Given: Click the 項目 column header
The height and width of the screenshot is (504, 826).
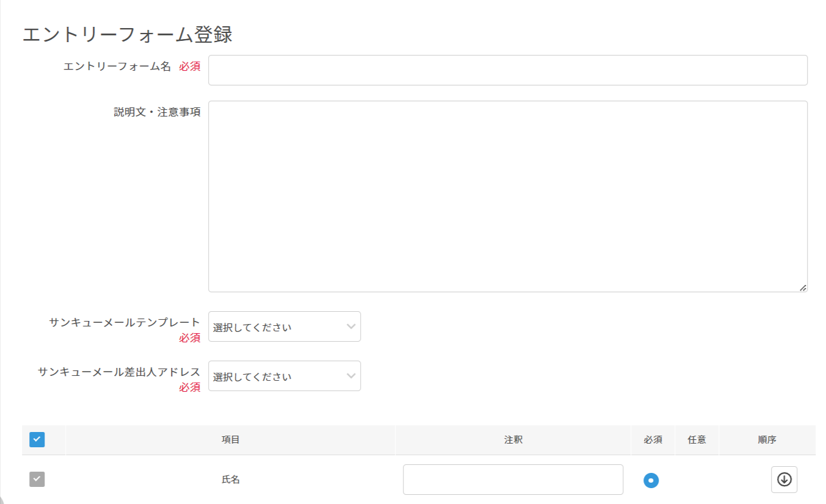Looking at the screenshot, I should coord(230,440).
